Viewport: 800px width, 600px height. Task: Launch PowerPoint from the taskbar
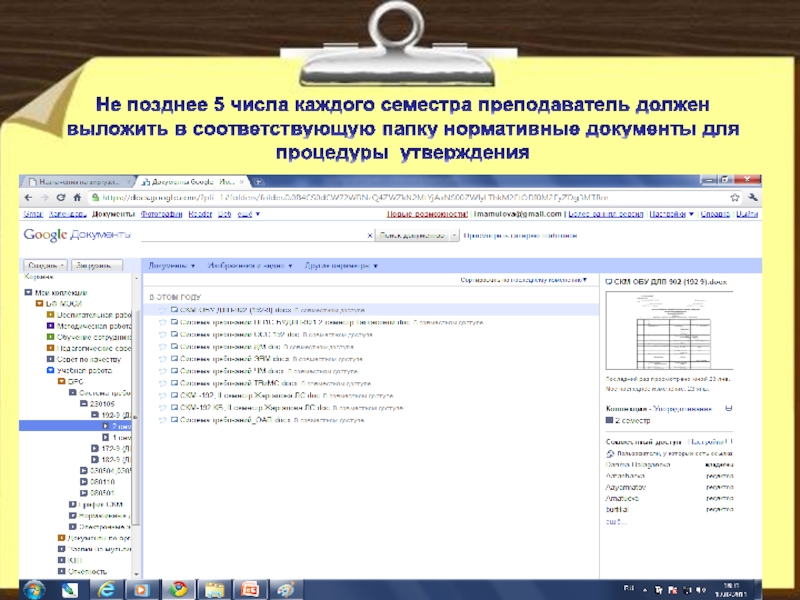tap(250, 588)
